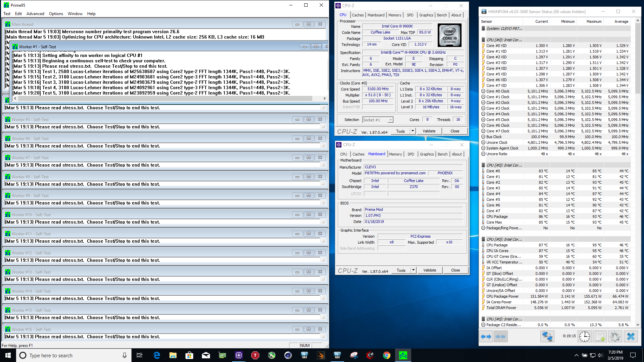644x362 pixels.
Task: Click the Windows Start button
Action: 8,355
